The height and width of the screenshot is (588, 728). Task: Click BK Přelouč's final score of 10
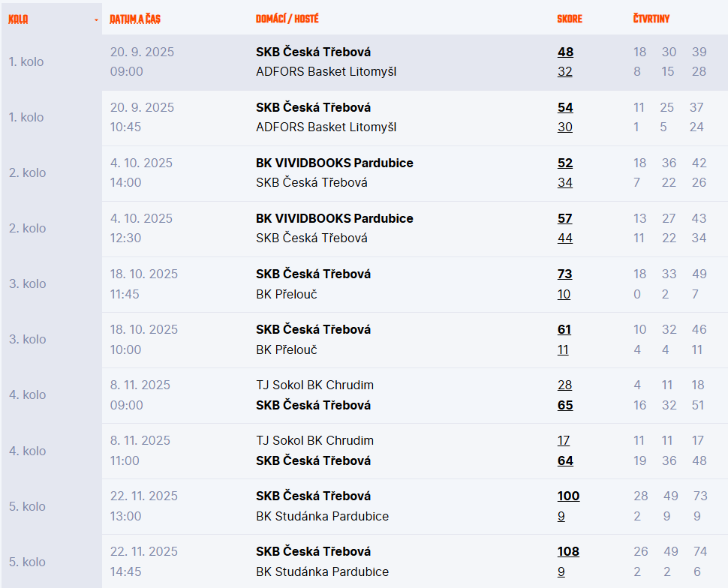pyautogui.click(x=564, y=294)
